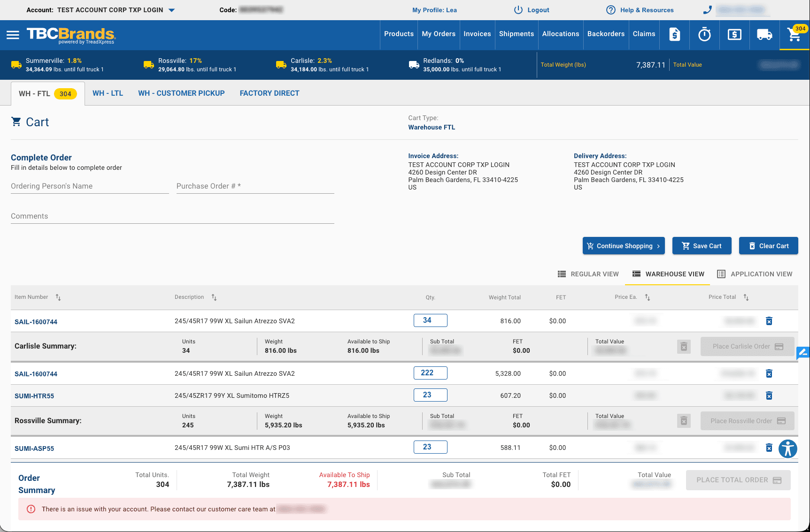Image resolution: width=810 pixels, height=532 pixels.
Task: Switch to Regular View
Action: click(x=588, y=274)
